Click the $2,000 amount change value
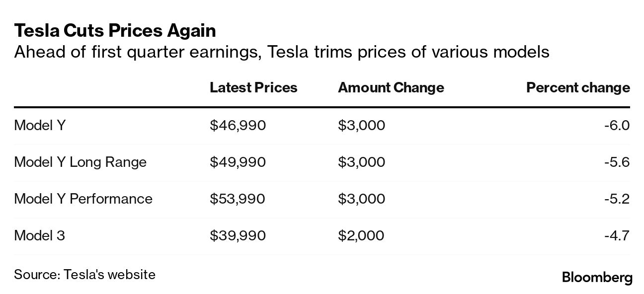644x294 pixels. coord(361,235)
